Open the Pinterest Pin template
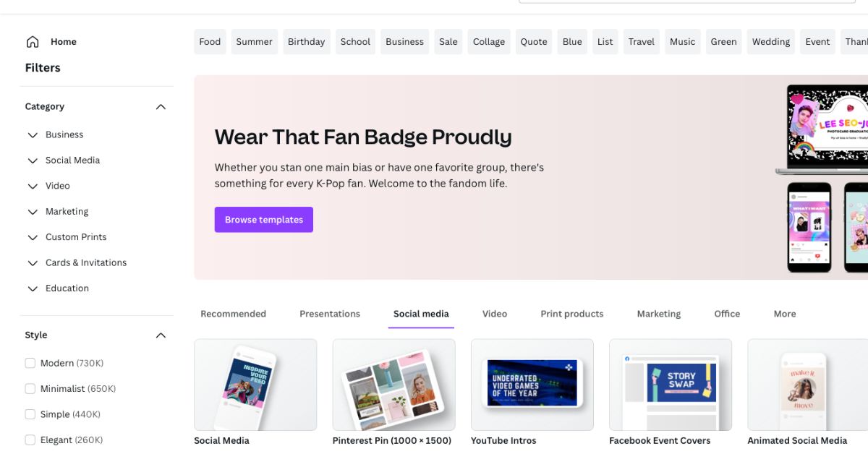Viewport: 868px width, 454px height. coord(393,384)
